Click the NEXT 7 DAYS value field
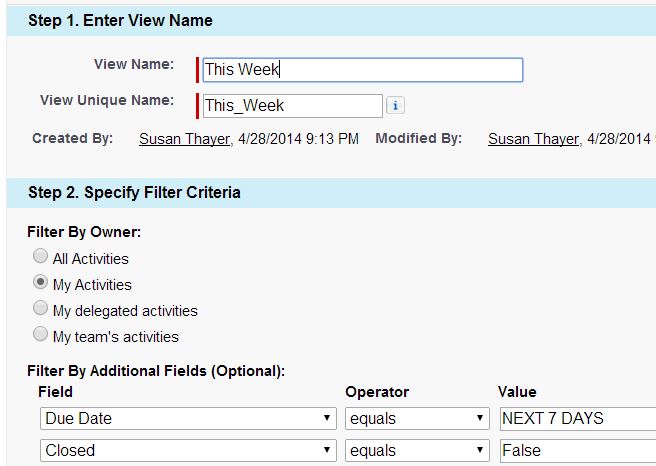The width and height of the screenshot is (656, 466). (577, 418)
